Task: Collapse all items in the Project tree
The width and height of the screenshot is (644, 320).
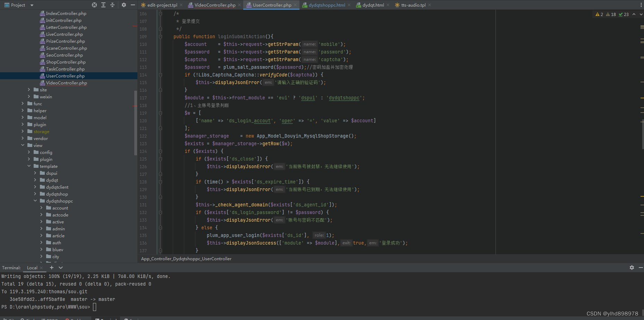Action: click(x=112, y=5)
